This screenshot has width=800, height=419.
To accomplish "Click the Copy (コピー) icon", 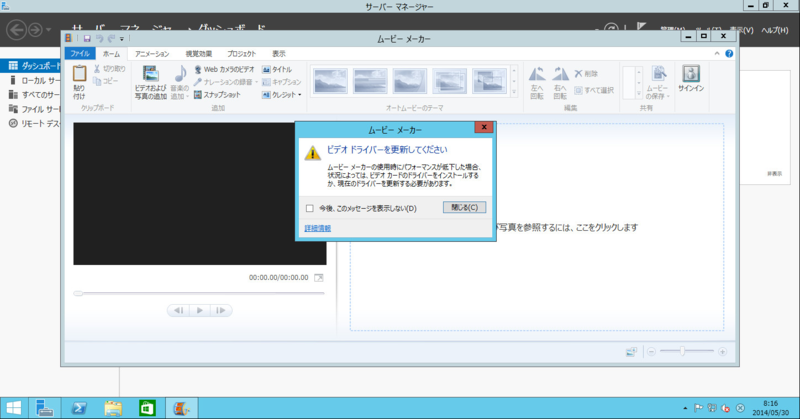I will 97,81.
